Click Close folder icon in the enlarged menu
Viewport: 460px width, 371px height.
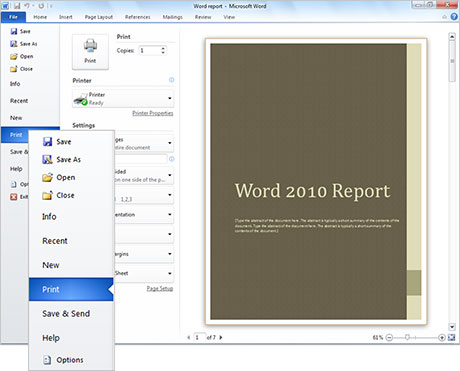click(x=47, y=195)
